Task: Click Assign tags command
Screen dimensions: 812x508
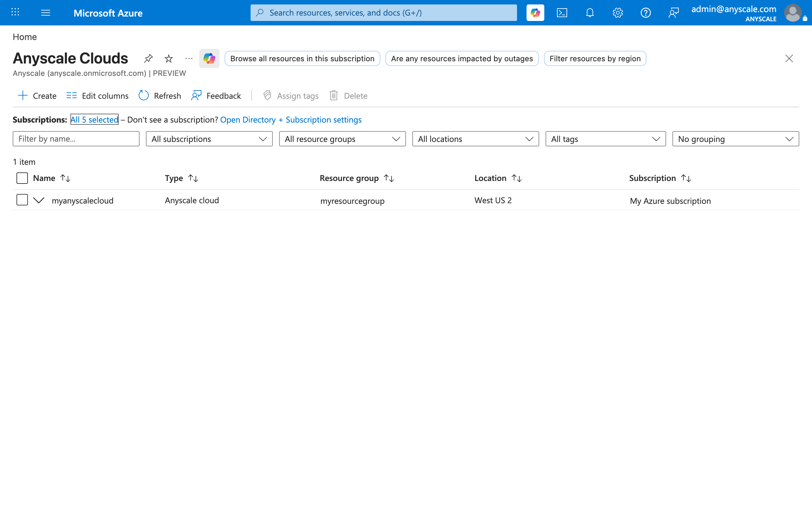Action: coord(291,96)
